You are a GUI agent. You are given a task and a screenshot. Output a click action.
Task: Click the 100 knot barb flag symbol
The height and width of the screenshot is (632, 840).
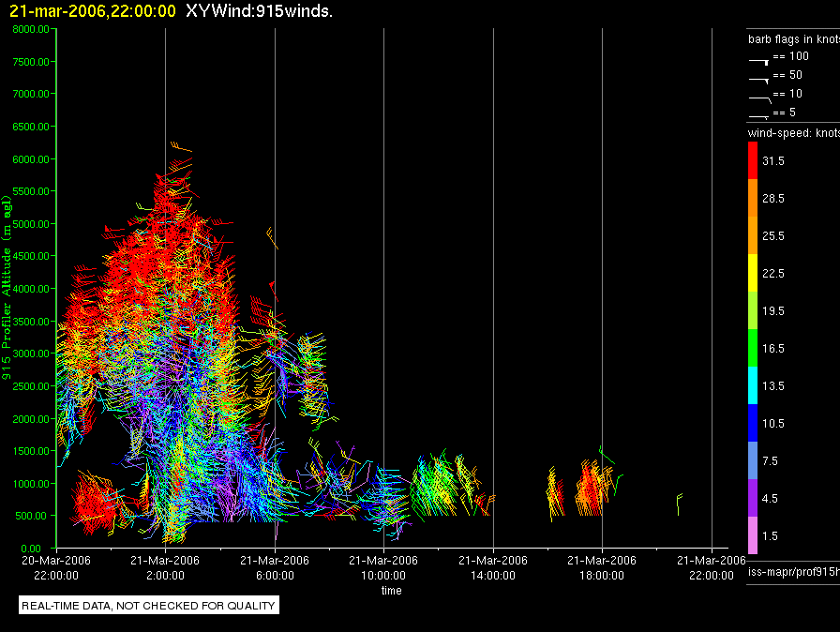coord(758,62)
